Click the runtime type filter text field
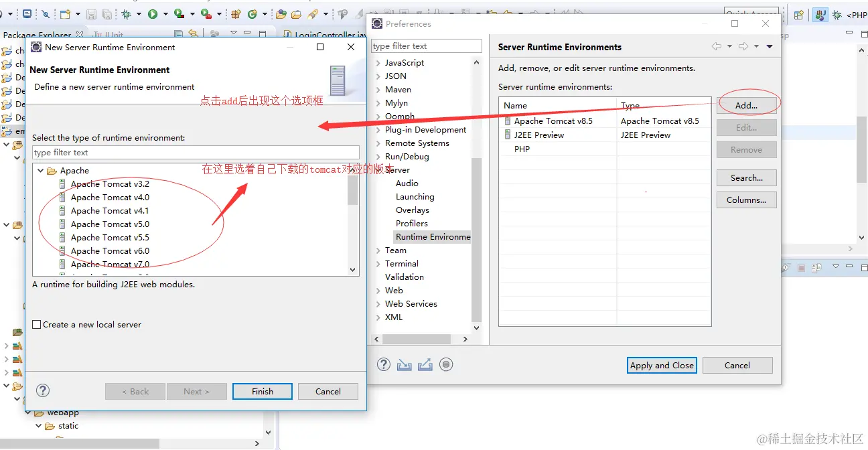The width and height of the screenshot is (868, 450). (196, 153)
